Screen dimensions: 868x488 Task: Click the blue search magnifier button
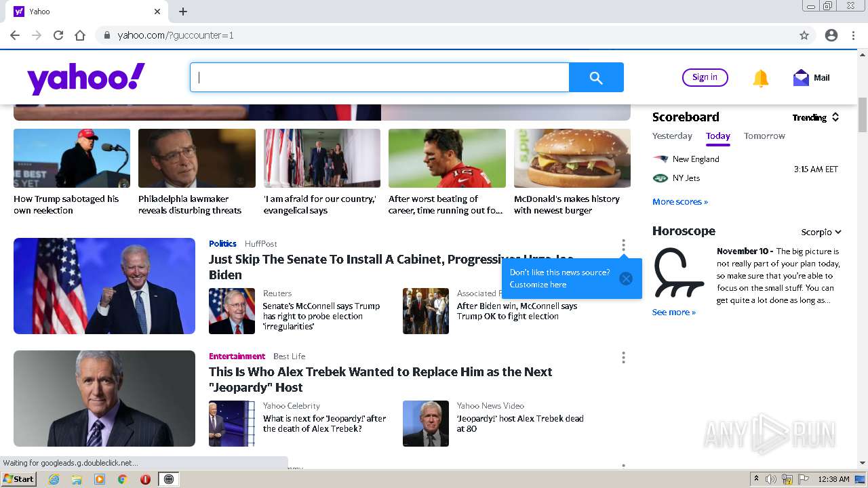pyautogui.click(x=596, y=77)
